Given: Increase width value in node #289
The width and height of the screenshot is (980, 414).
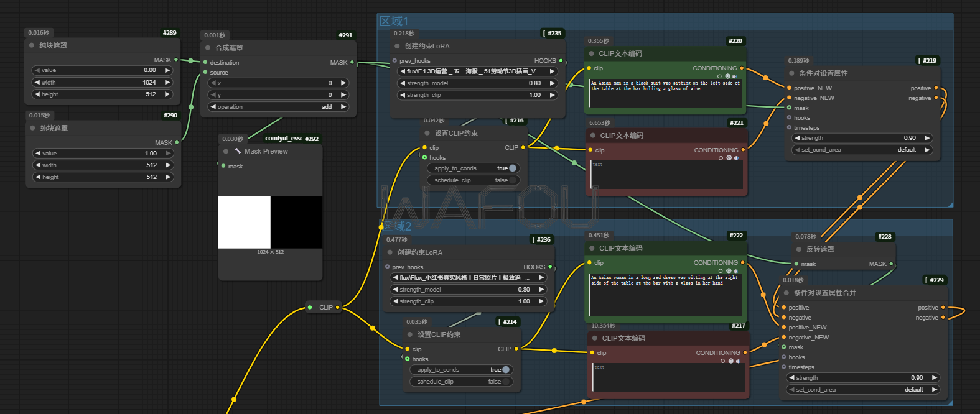Looking at the screenshot, I should coord(167,82).
